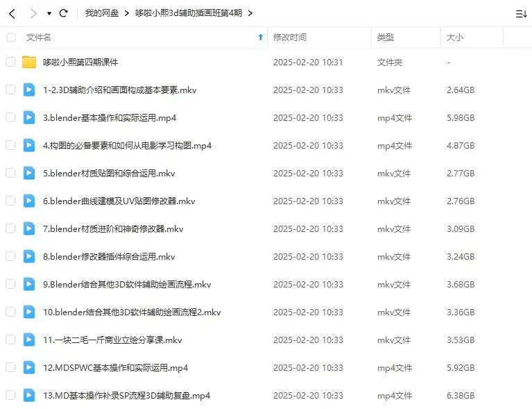Sort by 类型 column
The width and height of the screenshot is (532, 409).
click(x=386, y=37)
